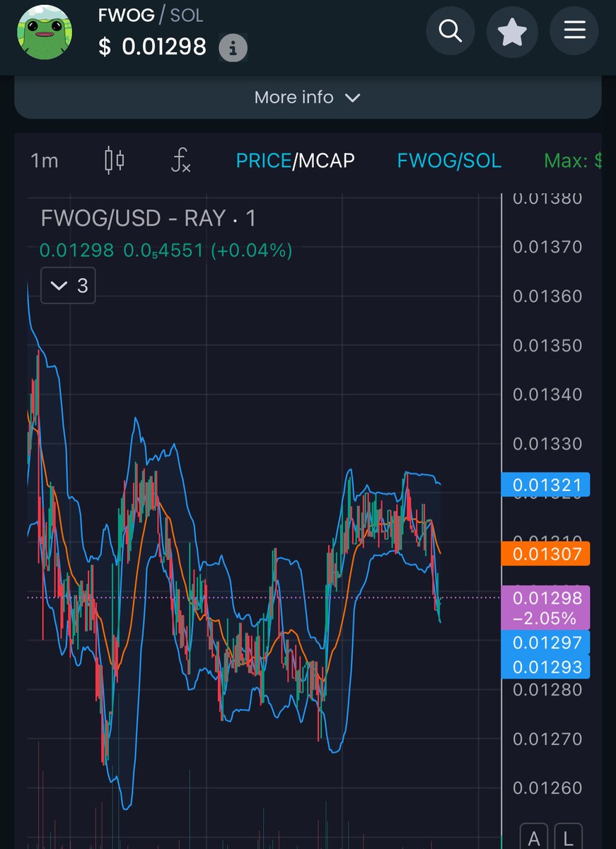Open the fx indicators menu
Viewport: 616px width, 849px height.
(x=181, y=161)
